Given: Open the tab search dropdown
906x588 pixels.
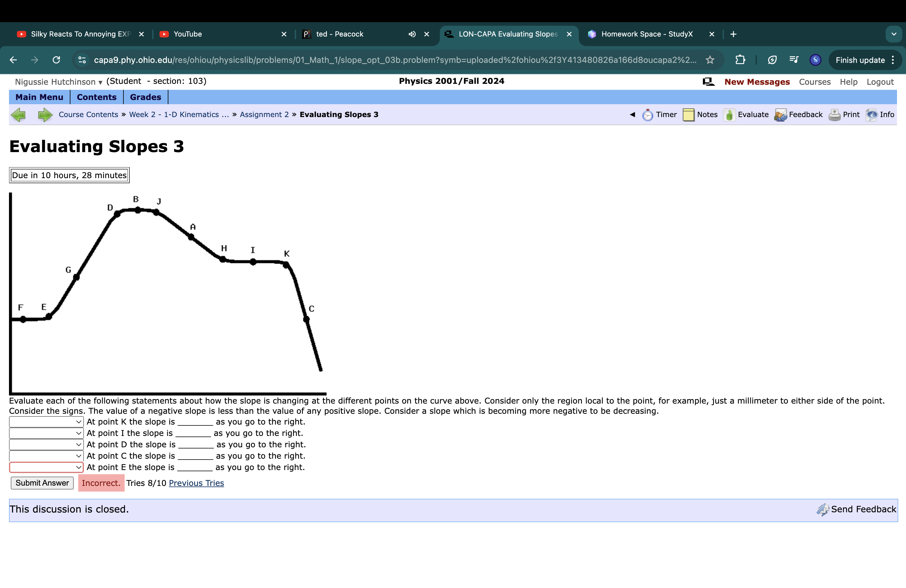Looking at the screenshot, I should [x=893, y=34].
